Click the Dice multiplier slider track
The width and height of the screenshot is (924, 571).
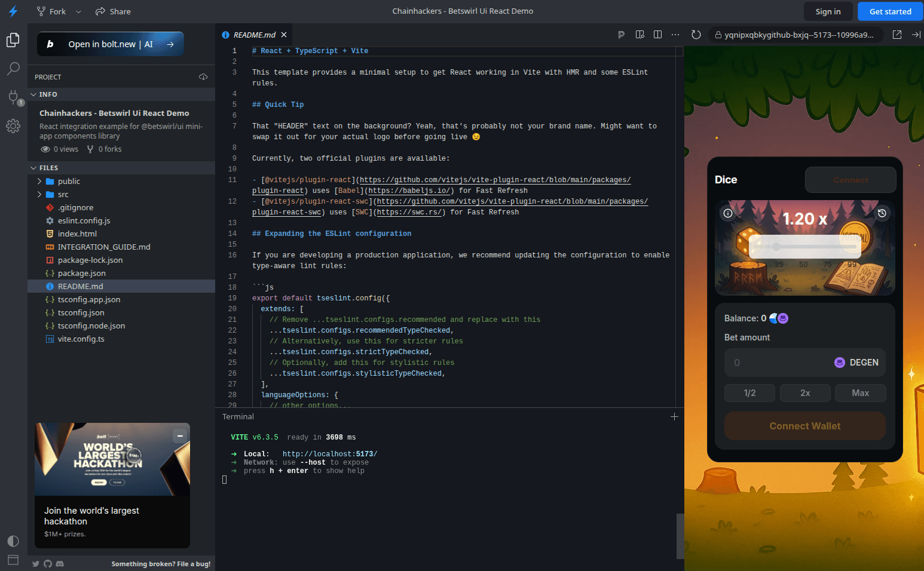point(805,247)
